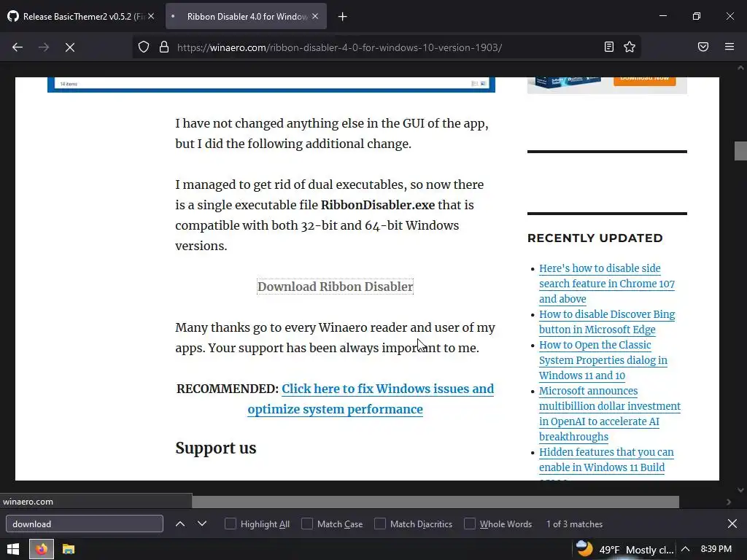Image resolution: width=747 pixels, height=560 pixels.
Task: Open the Windows Start menu
Action: 13,549
